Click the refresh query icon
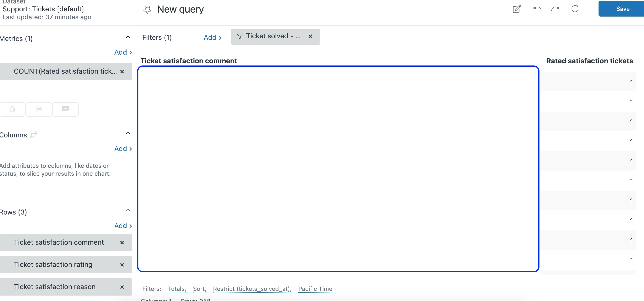This screenshot has height=301, width=644. tap(575, 9)
